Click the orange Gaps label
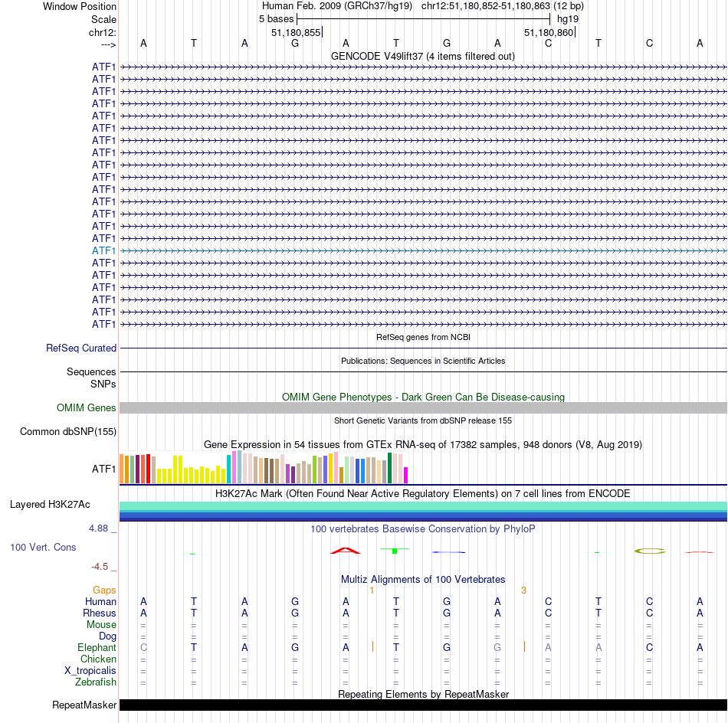728x723 pixels. click(104, 590)
